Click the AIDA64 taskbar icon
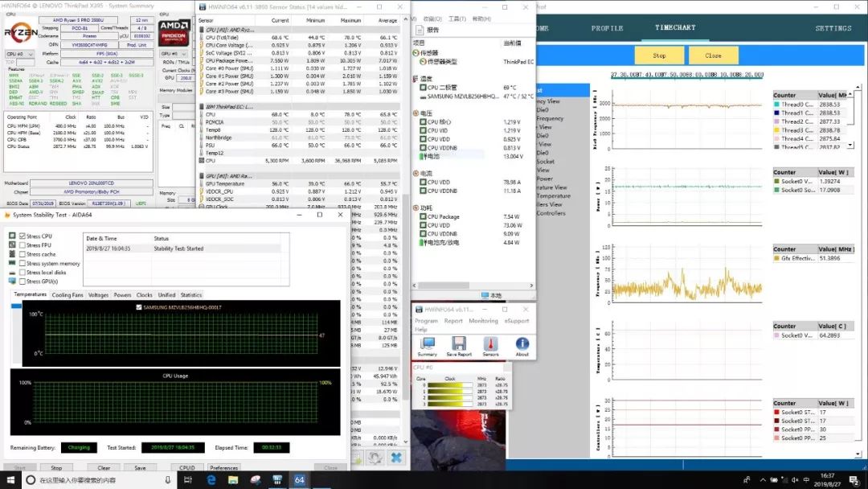The width and height of the screenshot is (868, 489). pyautogui.click(x=299, y=480)
